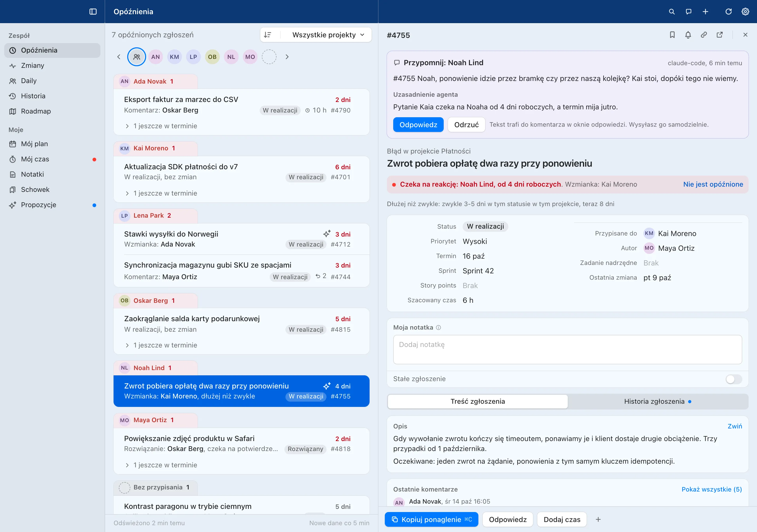Screen dimensions: 757x532
Task: Expand 1 jeszcze w terminie under Oskar Berg
Action: 161,345
